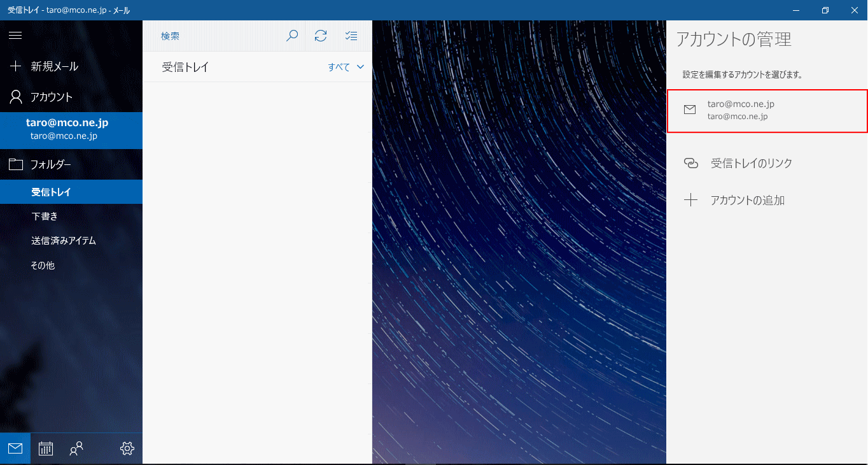
Task: Open settings gear icon
Action: [127, 448]
